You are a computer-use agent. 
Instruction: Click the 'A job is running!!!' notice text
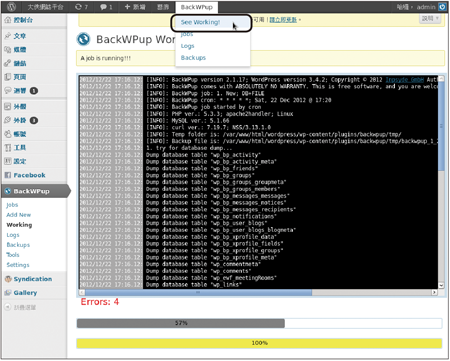(106, 58)
